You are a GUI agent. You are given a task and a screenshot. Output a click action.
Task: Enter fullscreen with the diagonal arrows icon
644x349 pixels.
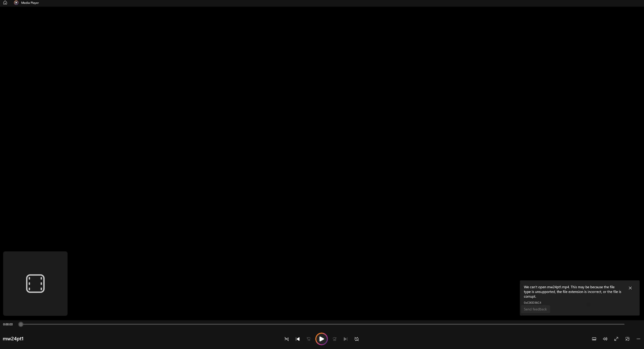click(616, 339)
